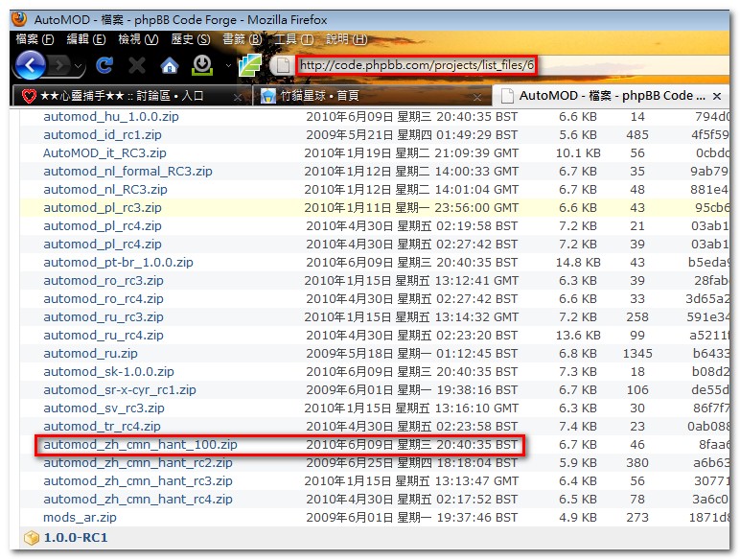Select the 14.8 KB size cell
Viewport: 740px width, 560px height.
[x=578, y=263]
